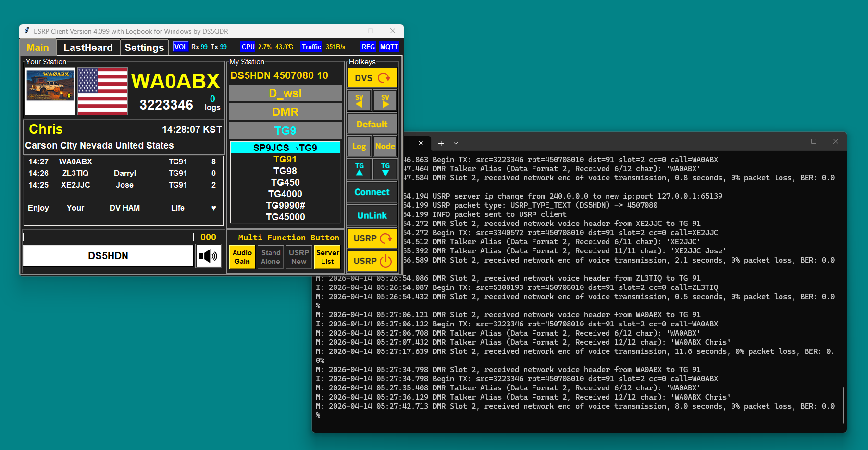This screenshot has width=868, height=450.
Task: Open the Log hotkey button
Action: coord(359,147)
